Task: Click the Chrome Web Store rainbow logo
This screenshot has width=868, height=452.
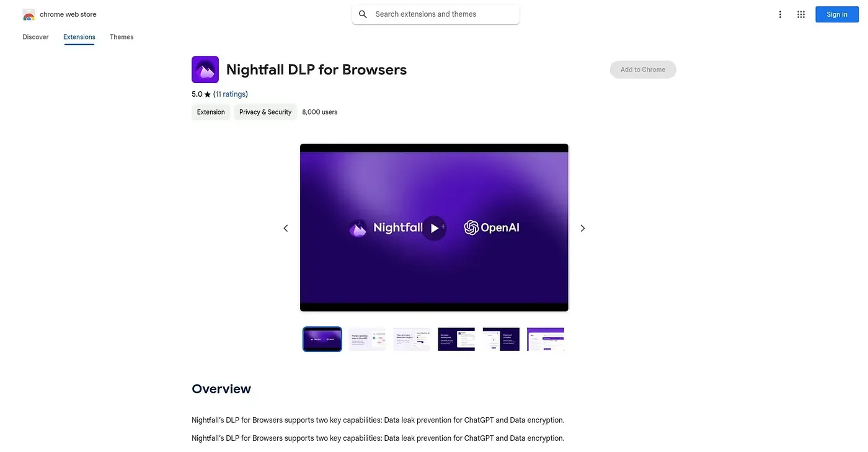Action: [x=29, y=14]
